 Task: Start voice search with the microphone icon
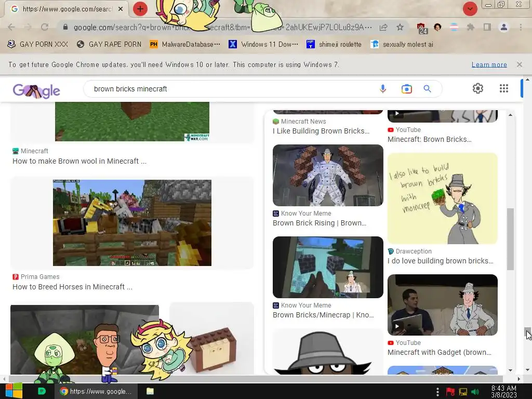[x=383, y=89]
